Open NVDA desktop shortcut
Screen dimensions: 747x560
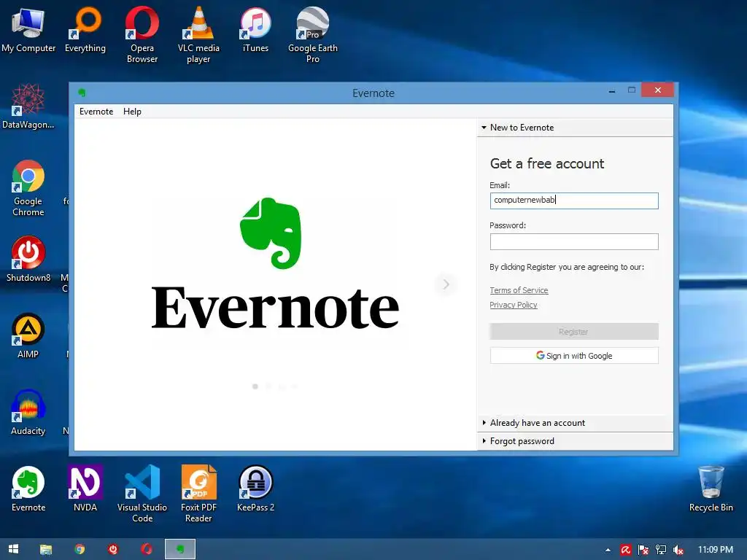coord(85,489)
